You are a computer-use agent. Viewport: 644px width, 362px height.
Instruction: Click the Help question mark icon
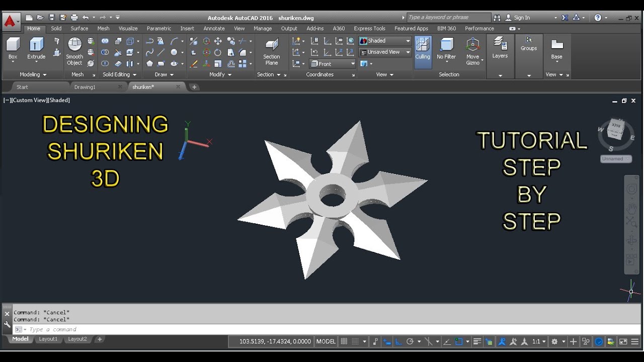[x=598, y=18]
